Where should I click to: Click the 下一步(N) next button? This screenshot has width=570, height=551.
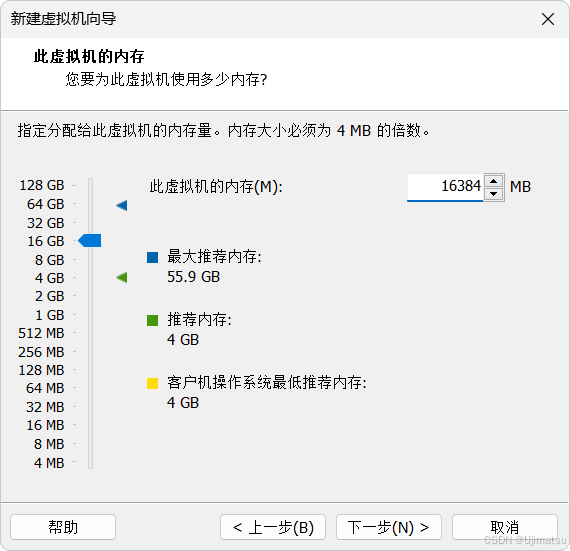pyautogui.click(x=389, y=527)
